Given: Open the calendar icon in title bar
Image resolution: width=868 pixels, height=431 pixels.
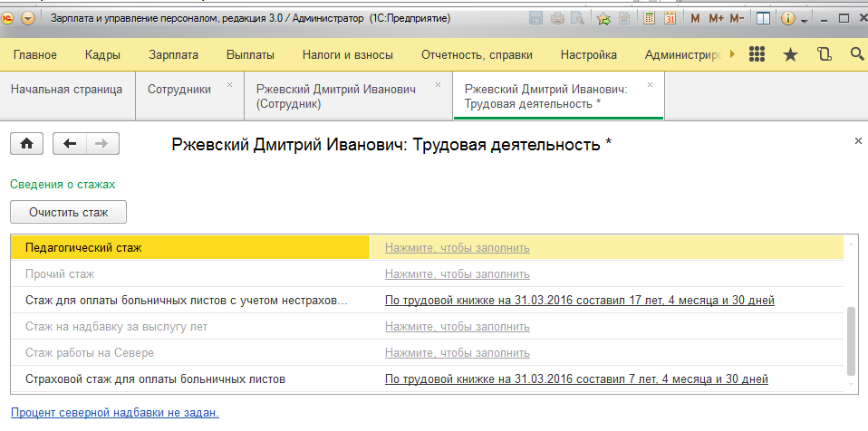Looking at the screenshot, I should tap(670, 18).
